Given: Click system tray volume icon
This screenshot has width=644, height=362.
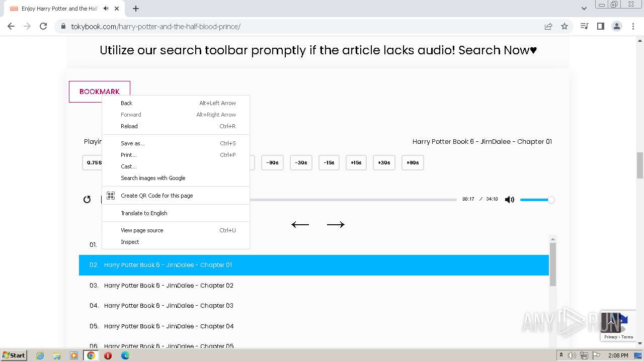Looking at the screenshot, I should click(x=572, y=355).
